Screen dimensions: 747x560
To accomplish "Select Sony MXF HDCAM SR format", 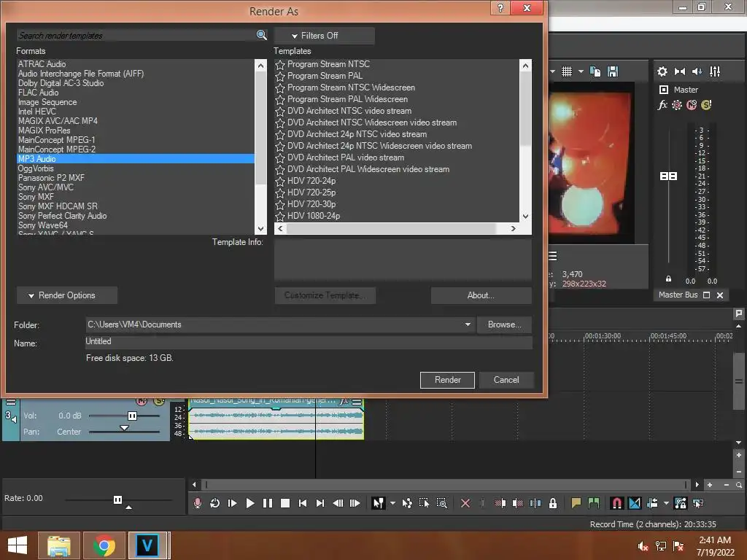I will coord(58,206).
